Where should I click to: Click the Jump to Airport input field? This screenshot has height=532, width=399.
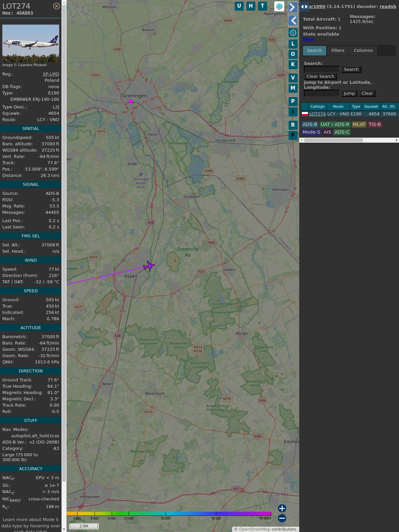click(322, 93)
